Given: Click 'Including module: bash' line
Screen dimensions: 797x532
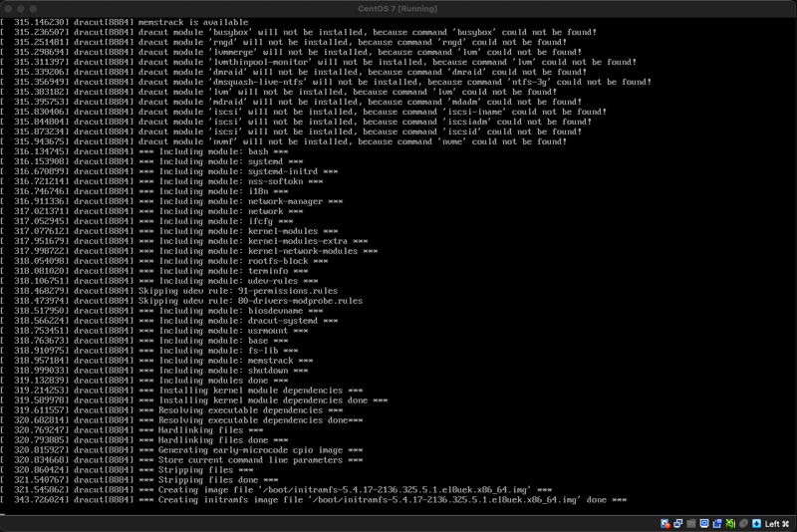Looking at the screenshot, I should tap(144, 151).
